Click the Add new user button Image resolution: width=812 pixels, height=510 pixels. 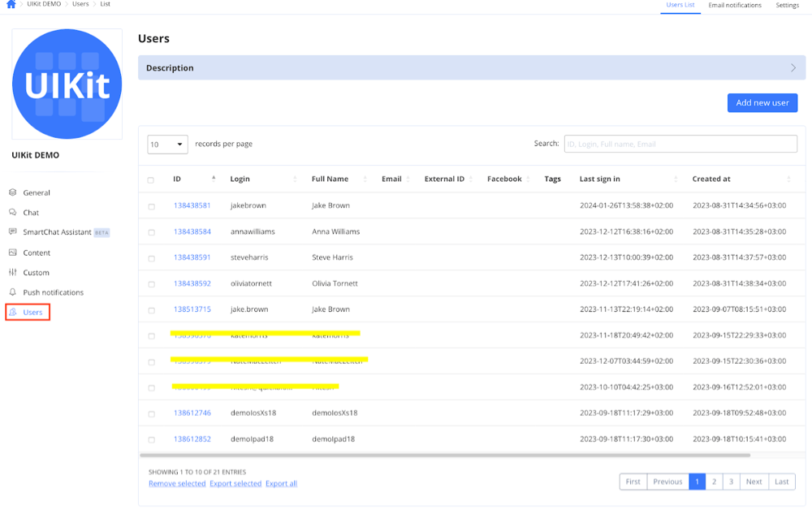pos(762,102)
